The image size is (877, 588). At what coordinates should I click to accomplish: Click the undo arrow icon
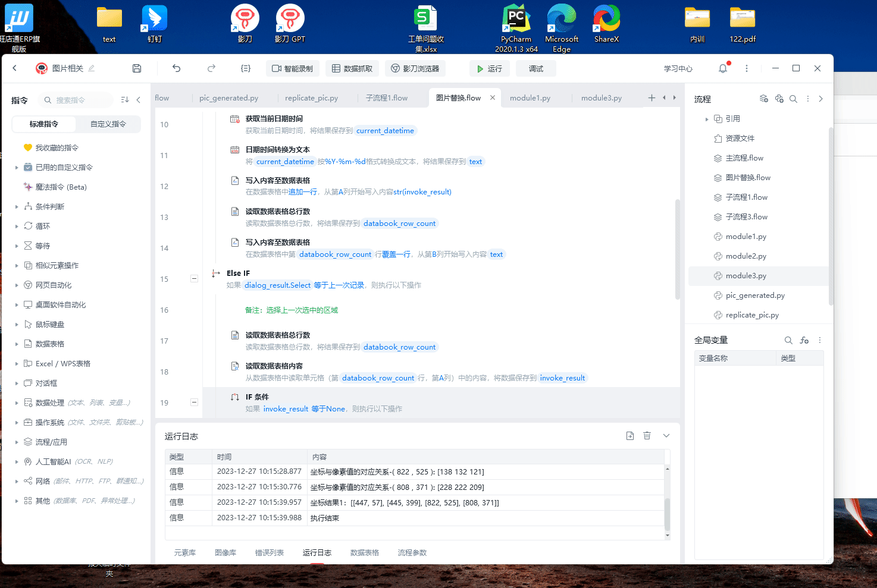176,68
